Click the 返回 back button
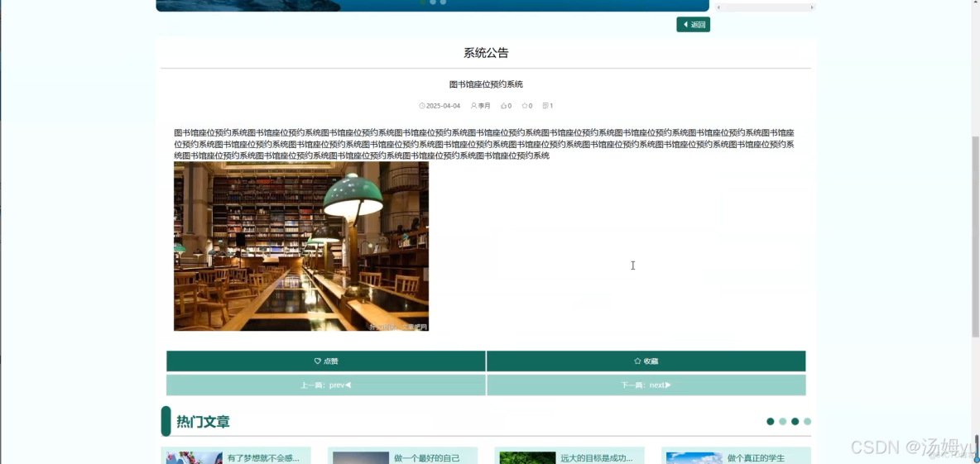This screenshot has height=464, width=980. pyautogui.click(x=693, y=24)
